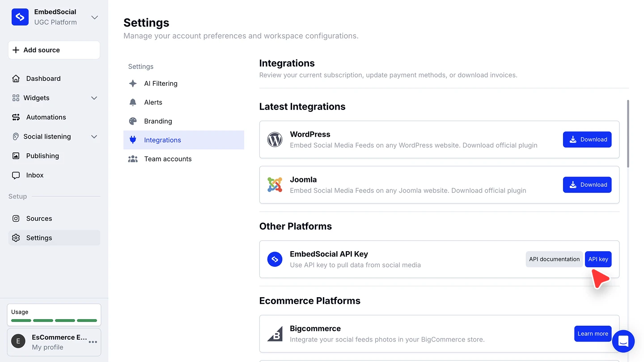
Task: Click the Team accounts people icon
Action: tap(133, 159)
